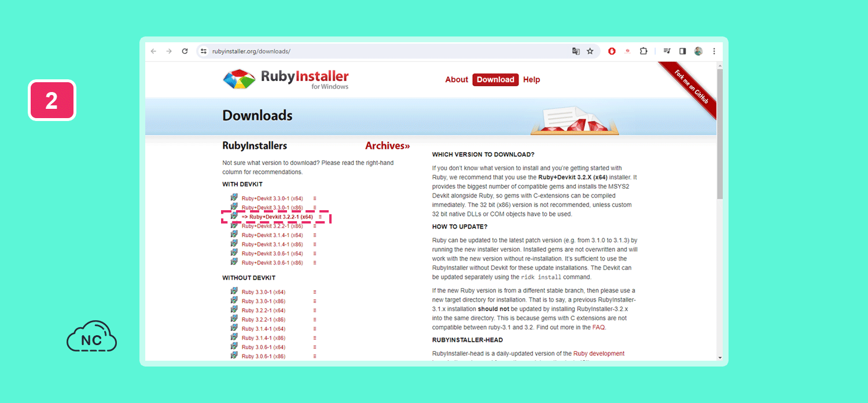Open the FAQ link in update section
This screenshot has width=868, height=403.
point(598,327)
